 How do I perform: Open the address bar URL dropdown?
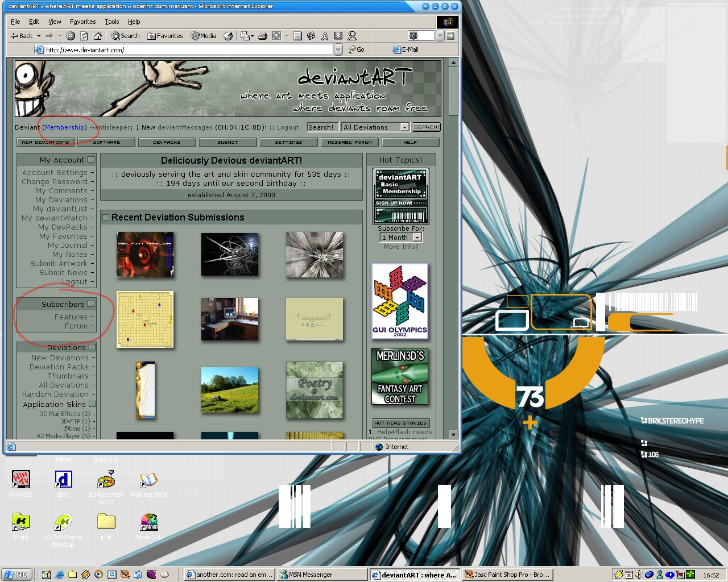click(338, 49)
